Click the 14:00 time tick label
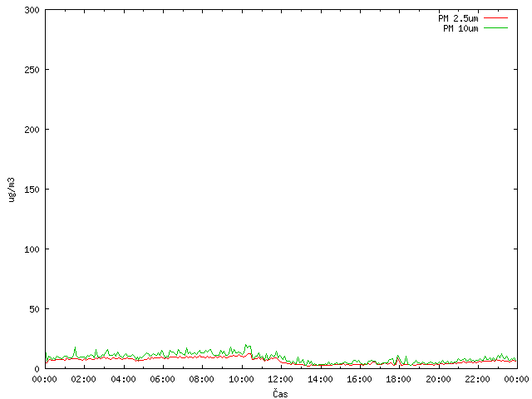Image resolution: width=532 pixels, height=399 pixels. click(x=320, y=379)
